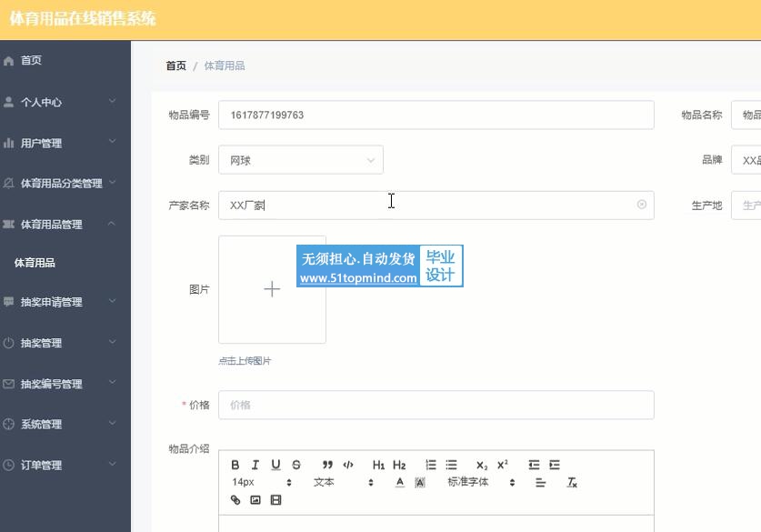
Task: Apply underline formatting
Action: click(275, 465)
